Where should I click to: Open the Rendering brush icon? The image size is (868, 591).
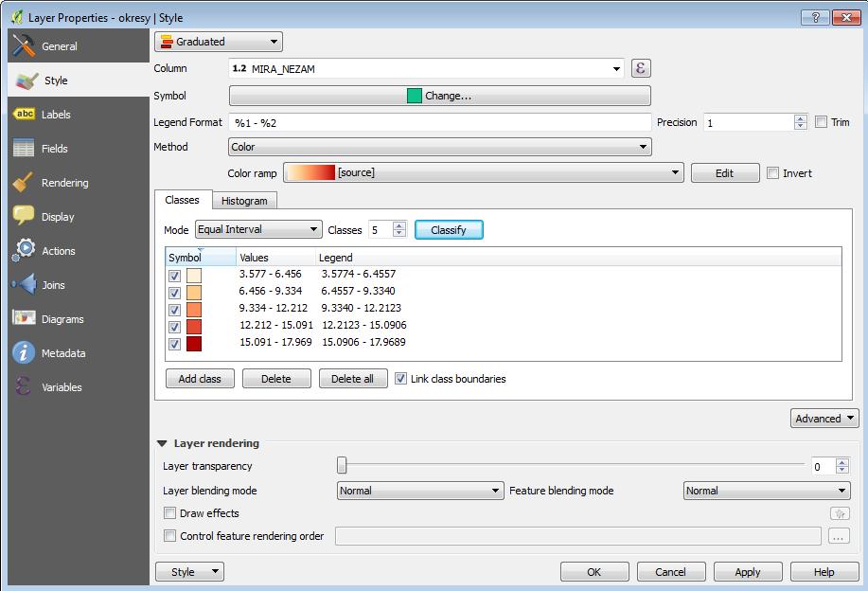point(24,182)
